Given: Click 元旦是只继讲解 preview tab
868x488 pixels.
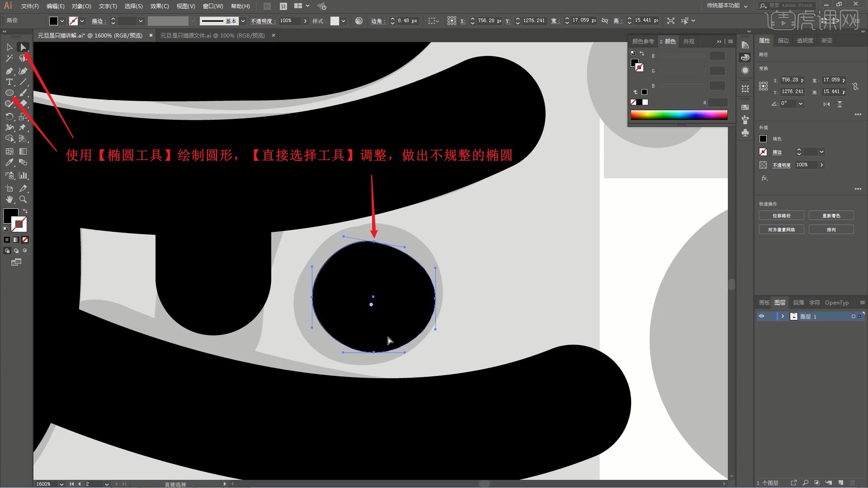Looking at the screenshot, I should [x=92, y=35].
